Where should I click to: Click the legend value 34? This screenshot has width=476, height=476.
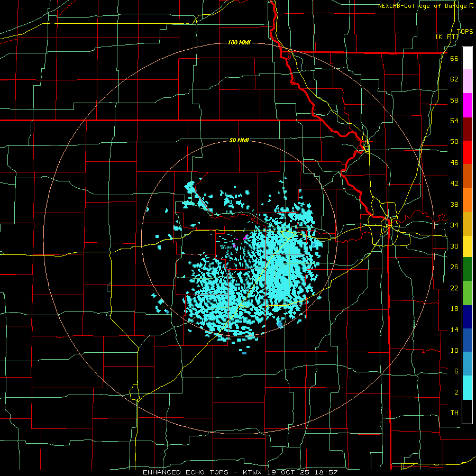click(x=454, y=225)
